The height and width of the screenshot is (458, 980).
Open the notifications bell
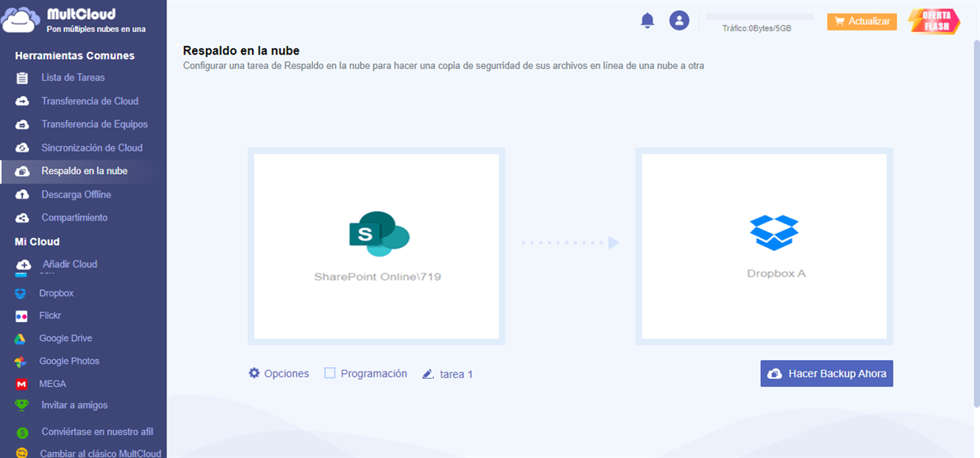647,21
